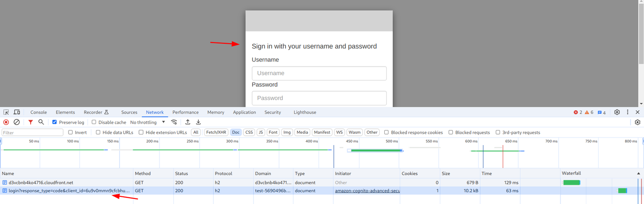Toggle Preserve log checkbox
This screenshot has height=204, width=644.
54,122
